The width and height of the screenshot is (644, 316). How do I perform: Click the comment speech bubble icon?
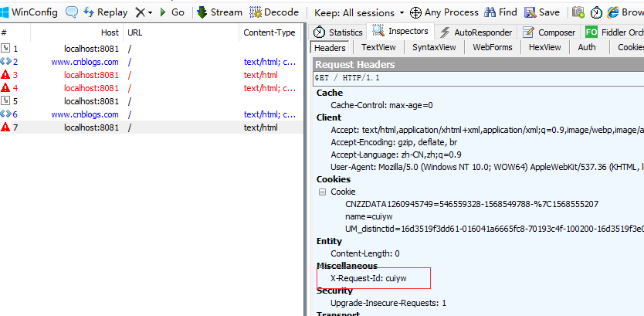[72, 12]
